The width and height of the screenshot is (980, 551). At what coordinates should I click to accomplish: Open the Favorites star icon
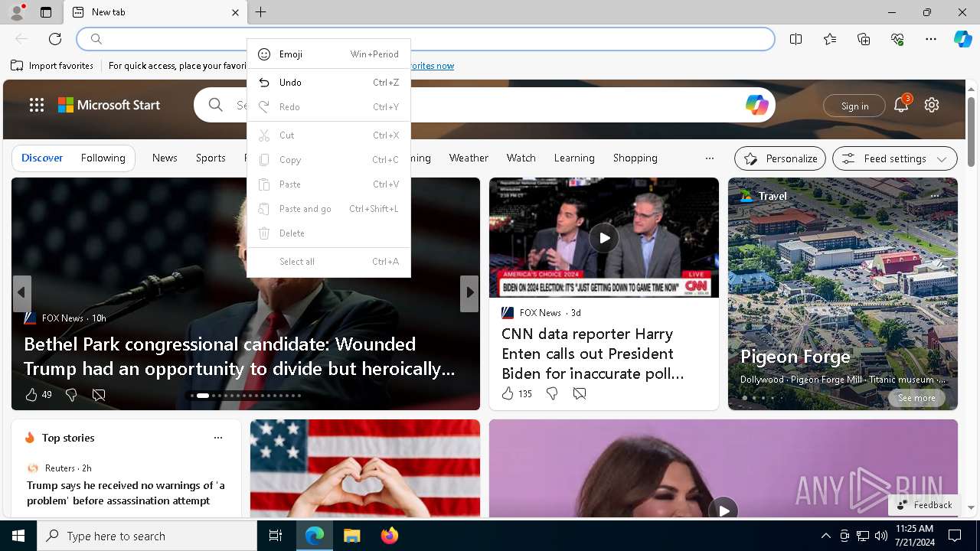click(830, 39)
